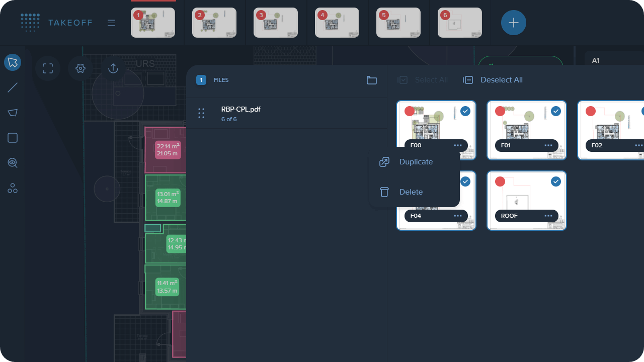Image resolution: width=644 pixels, height=362 pixels.
Task: Open the F01 page thumbnail
Action: point(527,130)
